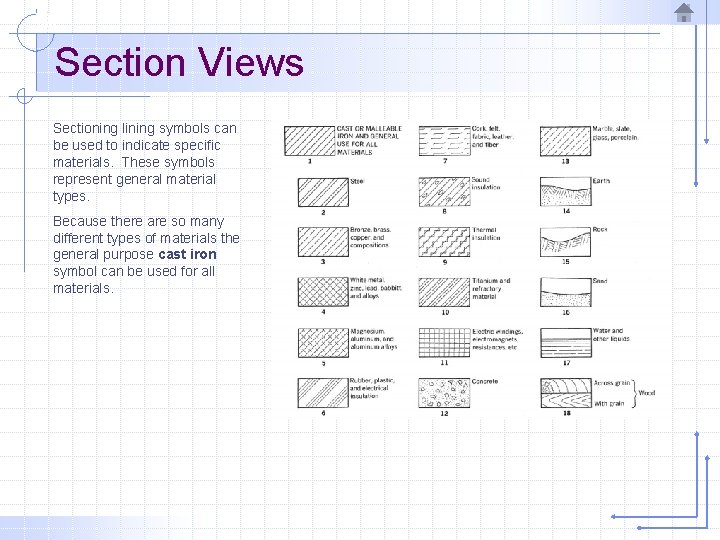Click the Titanium and refractory material symbol
720x540 pixels.
click(444, 292)
